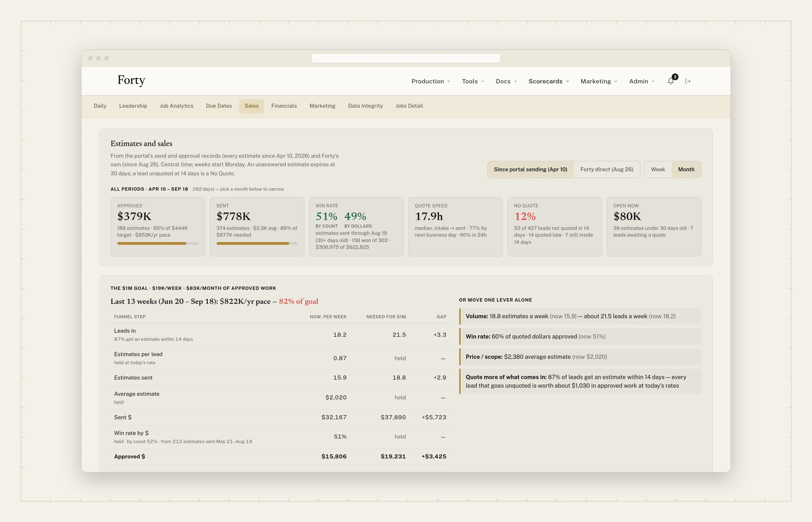Click the All Periods Apr 10 – Sep 18 label

point(149,189)
